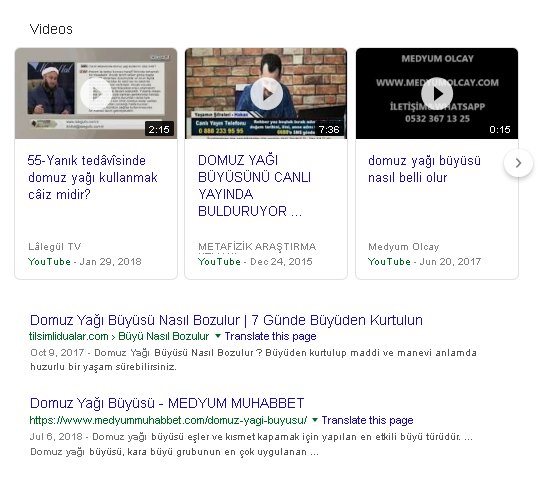
Task: Translate the tilsimlidualar.com result page
Action: tap(270, 336)
